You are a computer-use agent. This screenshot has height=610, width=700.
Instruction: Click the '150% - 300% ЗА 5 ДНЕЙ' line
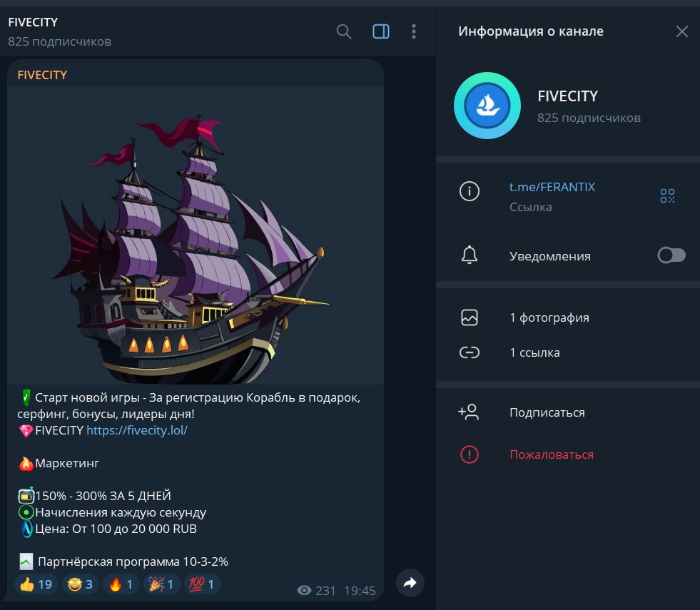point(103,496)
